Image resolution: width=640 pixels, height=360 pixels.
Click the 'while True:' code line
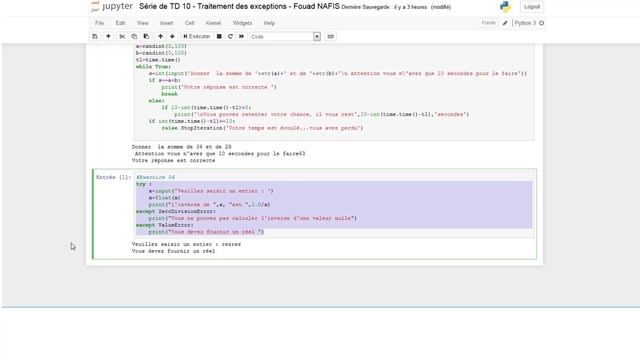[153, 67]
